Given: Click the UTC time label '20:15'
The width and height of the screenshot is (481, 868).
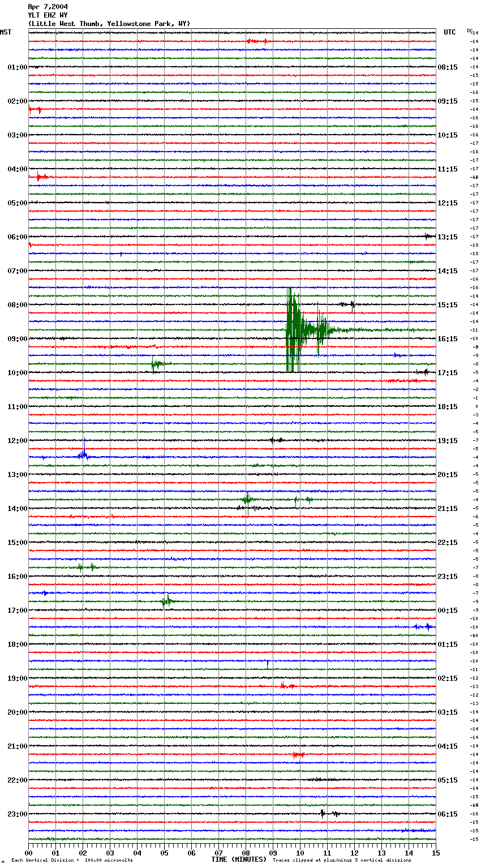Looking at the screenshot, I should coord(448,475).
